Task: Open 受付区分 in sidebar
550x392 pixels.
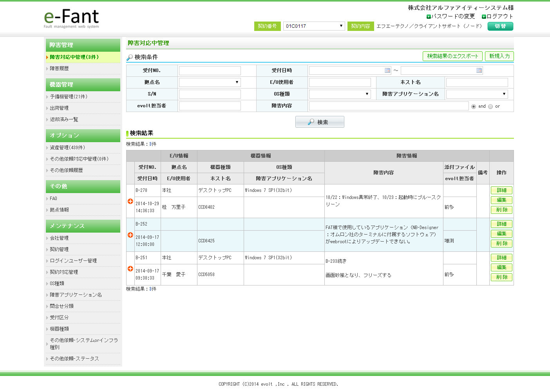Action: point(59,318)
